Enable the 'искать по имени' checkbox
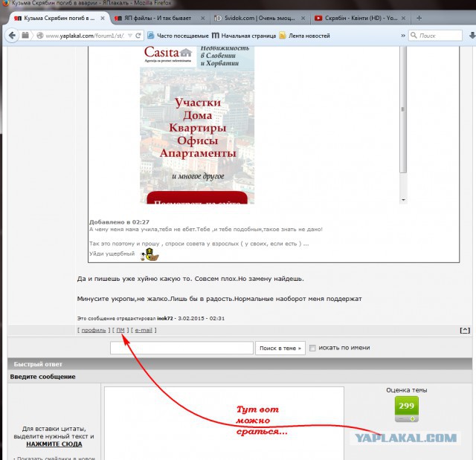Viewport: 476px width, 460px height. pos(313,348)
